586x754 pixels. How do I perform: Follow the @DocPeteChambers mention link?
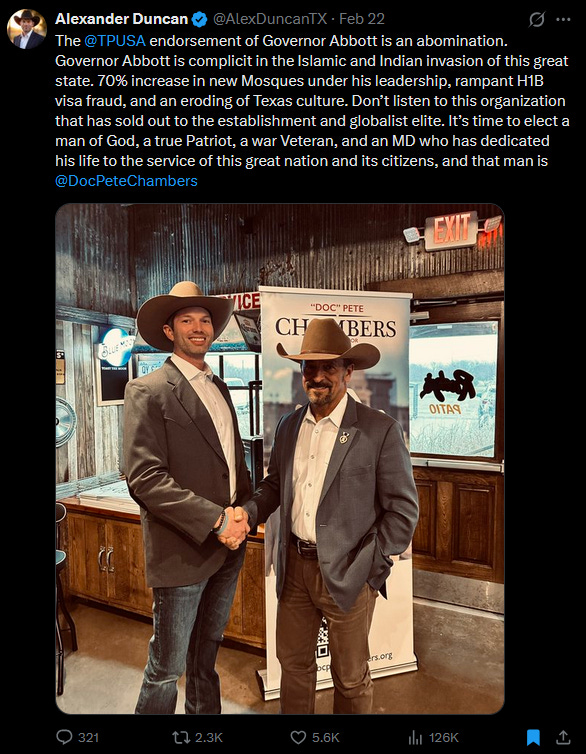tap(126, 181)
